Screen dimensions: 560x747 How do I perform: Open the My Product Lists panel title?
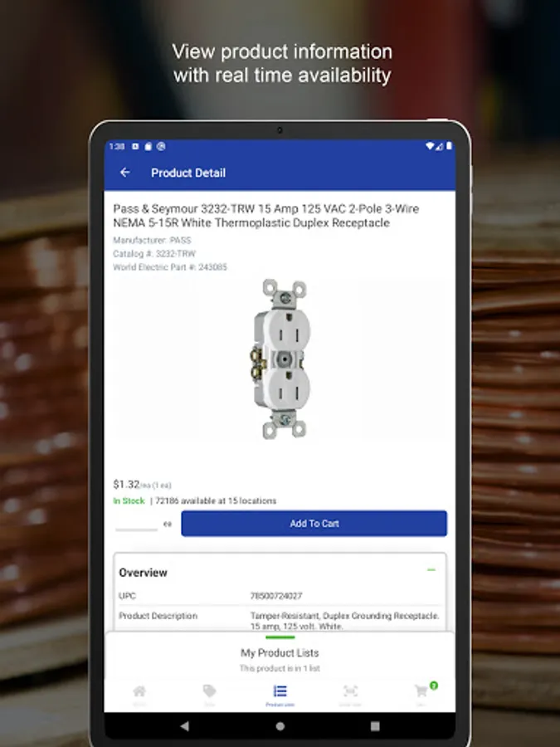click(280, 652)
